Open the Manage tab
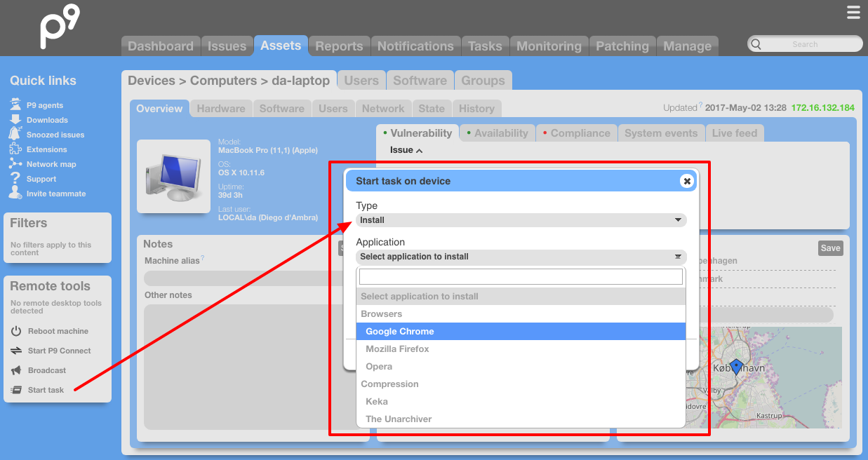This screenshot has height=460, width=868. click(688, 46)
